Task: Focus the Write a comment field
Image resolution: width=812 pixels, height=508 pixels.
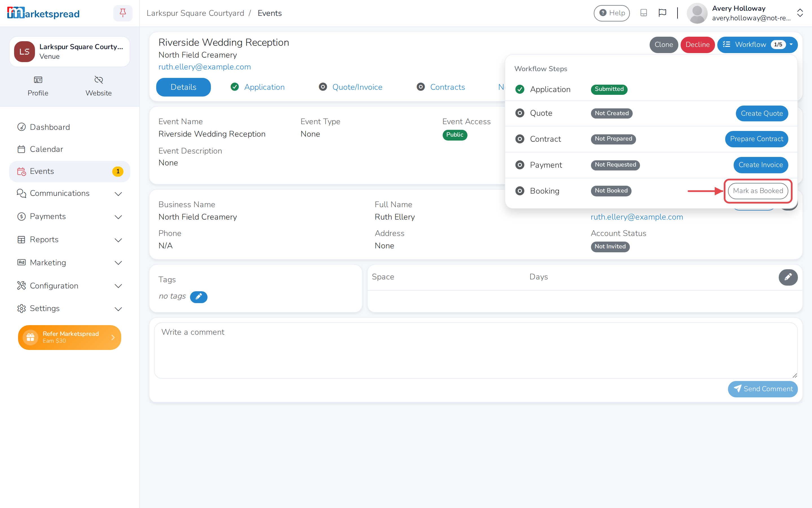Action: pyautogui.click(x=475, y=351)
